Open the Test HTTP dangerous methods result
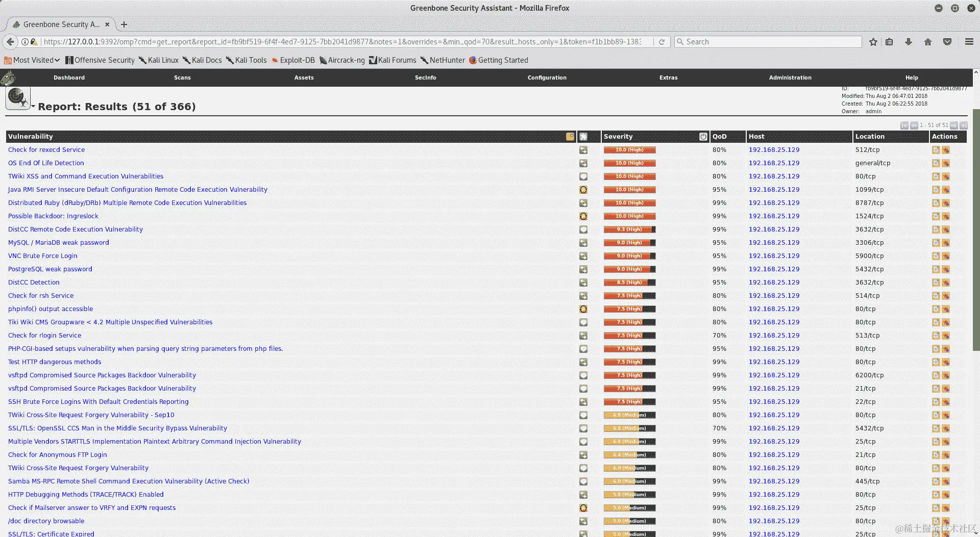The width and height of the screenshot is (980, 537). pos(55,362)
